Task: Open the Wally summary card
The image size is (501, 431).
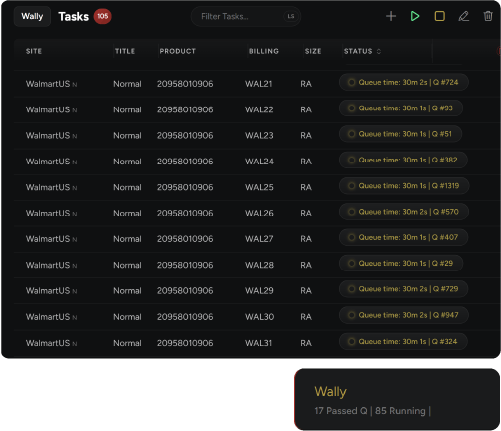Action: coord(397,399)
